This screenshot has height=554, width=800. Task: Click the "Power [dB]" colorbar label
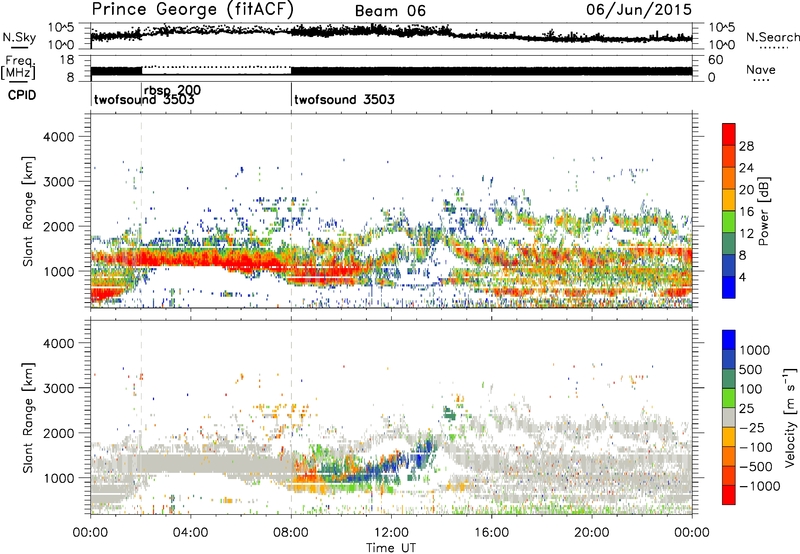(x=763, y=211)
